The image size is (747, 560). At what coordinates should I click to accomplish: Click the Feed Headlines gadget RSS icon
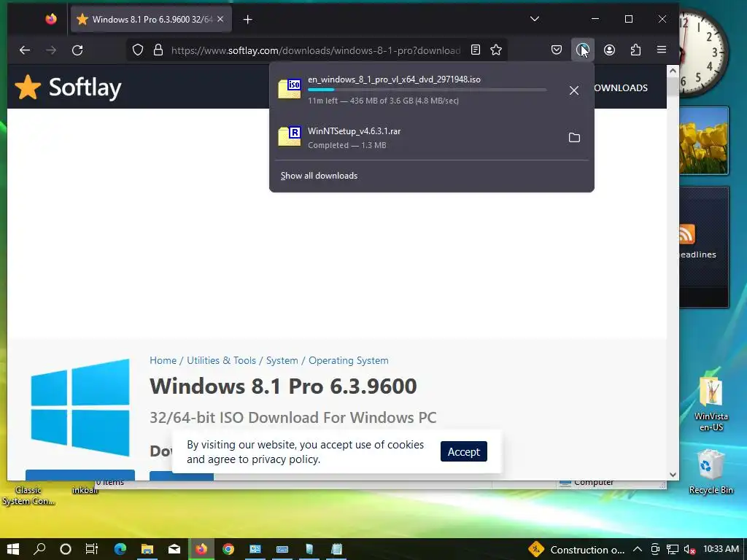pyautogui.click(x=686, y=234)
